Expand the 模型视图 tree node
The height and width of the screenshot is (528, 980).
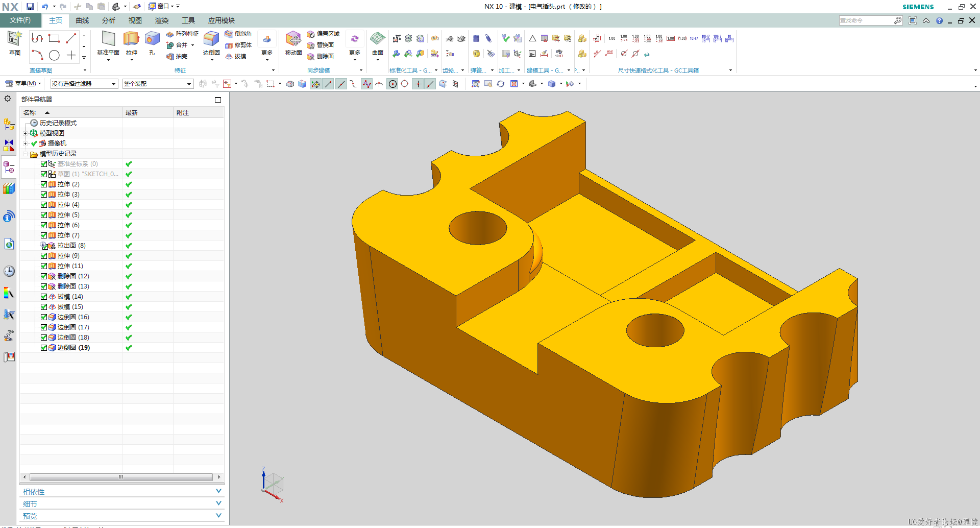[25, 133]
